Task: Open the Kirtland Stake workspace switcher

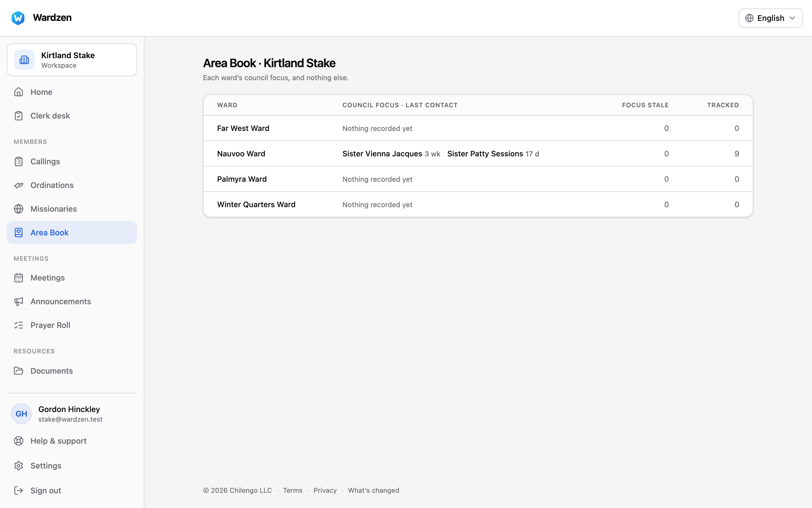Action: coord(72,60)
